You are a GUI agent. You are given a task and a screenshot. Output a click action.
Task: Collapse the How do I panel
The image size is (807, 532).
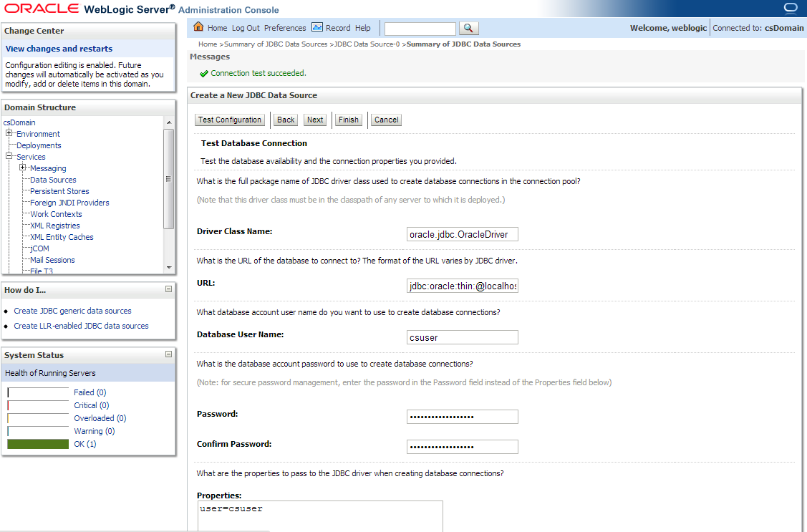click(x=168, y=289)
